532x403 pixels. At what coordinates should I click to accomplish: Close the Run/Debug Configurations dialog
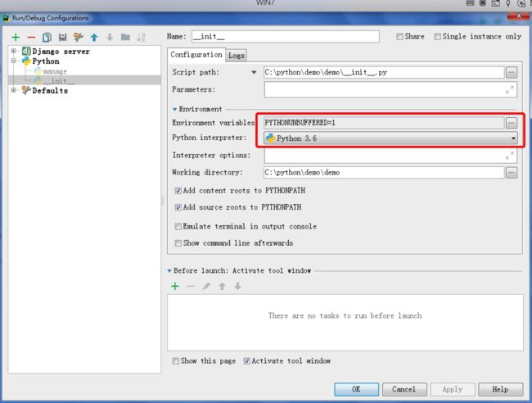tap(519, 16)
